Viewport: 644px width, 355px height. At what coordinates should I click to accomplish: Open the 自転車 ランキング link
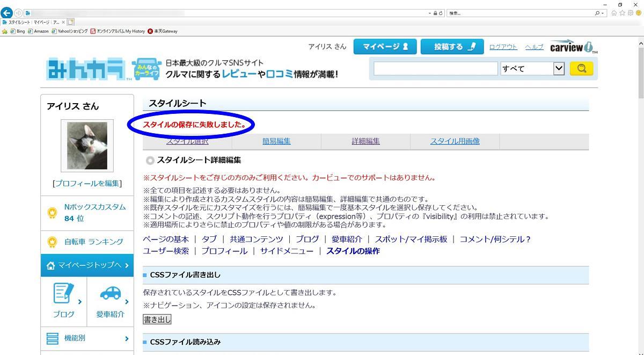pos(93,242)
